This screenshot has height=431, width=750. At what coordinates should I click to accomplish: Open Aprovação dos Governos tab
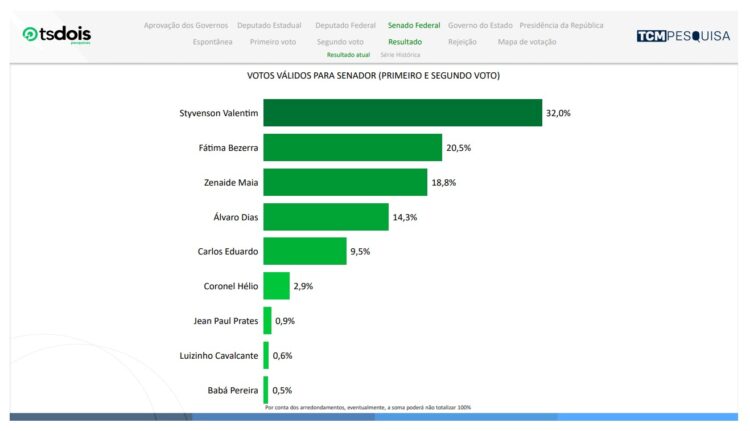pyautogui.click(x=185, y=25)
